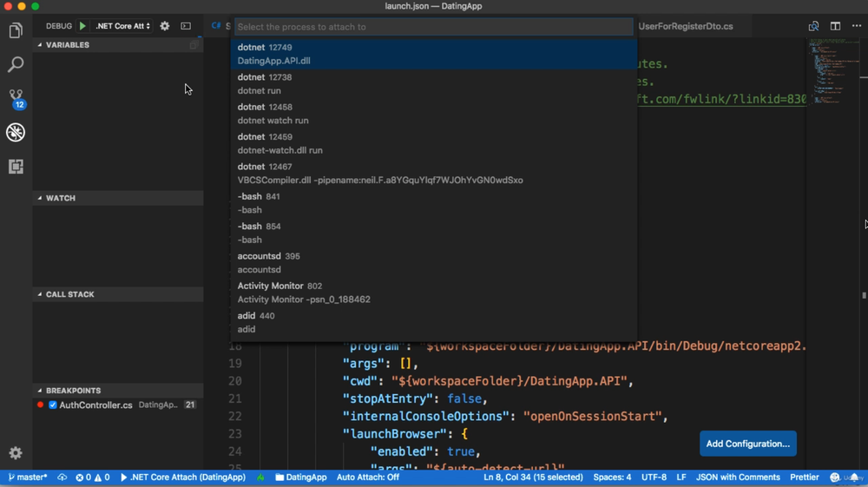Image resolution: width=868 pixels, height=487 pixels.
Task: Open the Debug view icon
Action: [x=16, y=132]
